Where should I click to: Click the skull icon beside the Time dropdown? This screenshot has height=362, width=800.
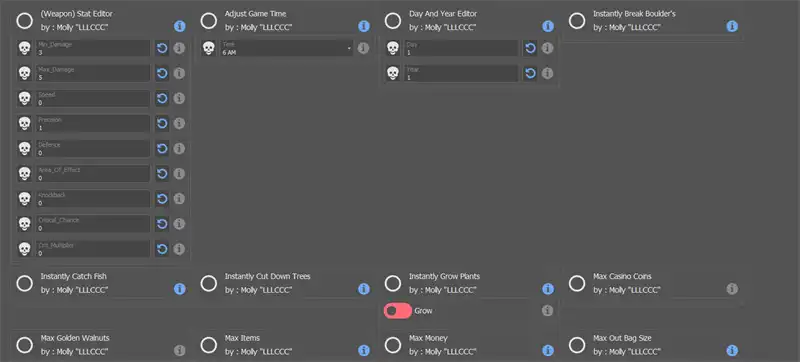(x=209, y=48)
